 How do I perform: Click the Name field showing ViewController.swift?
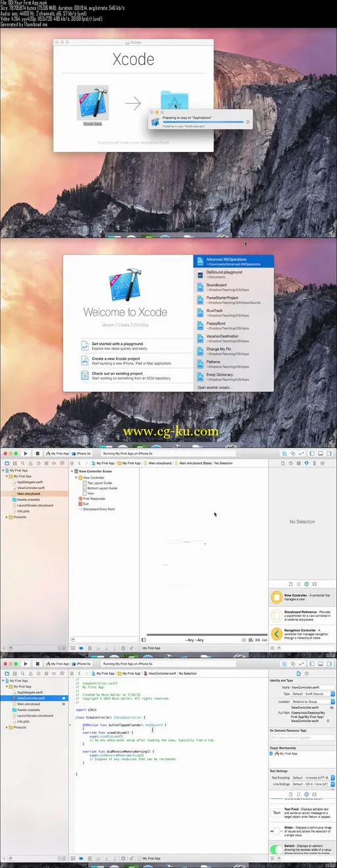point(313,687)
